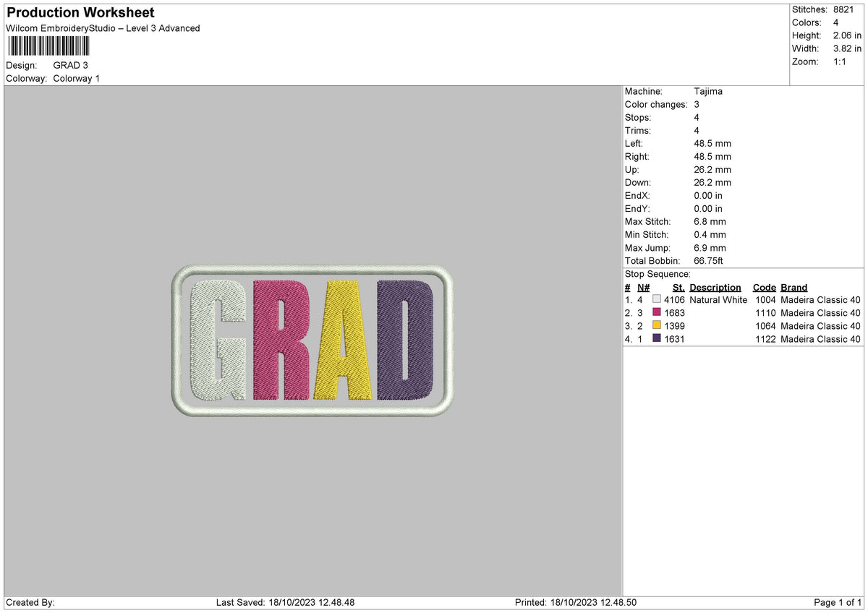868x613 pixels.
Task: Click the "Trims:" label
Action: pyautogui.click(x=638, y=130)
